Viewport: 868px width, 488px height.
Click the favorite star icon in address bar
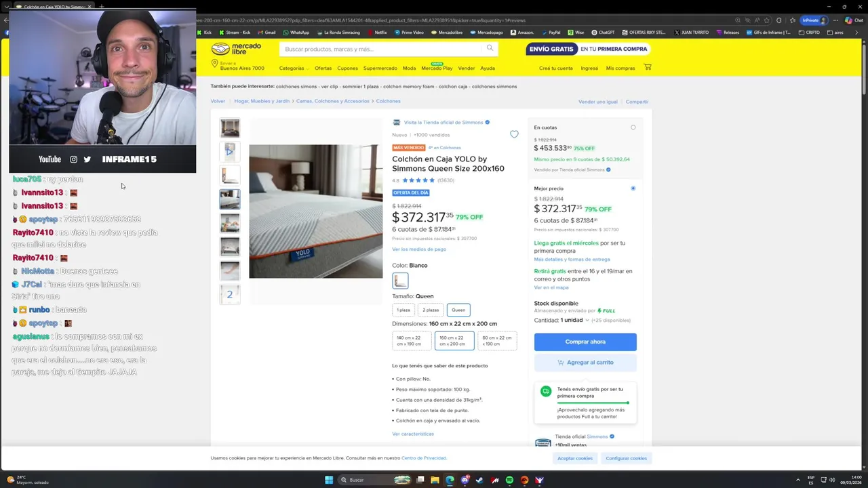point(767,20)
